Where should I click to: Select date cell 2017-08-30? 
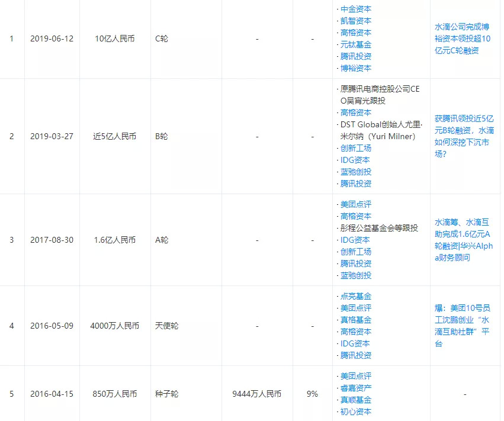(x=52, y=240)
